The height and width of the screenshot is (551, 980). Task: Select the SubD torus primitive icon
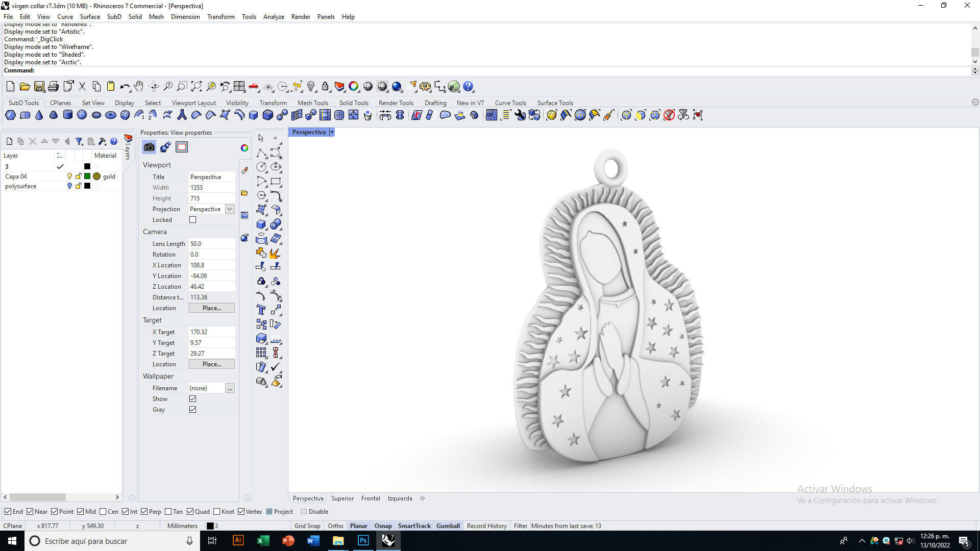pos(111,115)
